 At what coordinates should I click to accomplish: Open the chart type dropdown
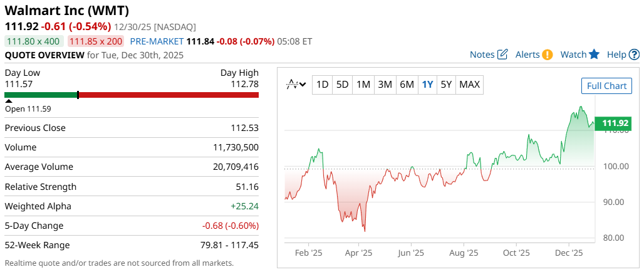point(296,85)
